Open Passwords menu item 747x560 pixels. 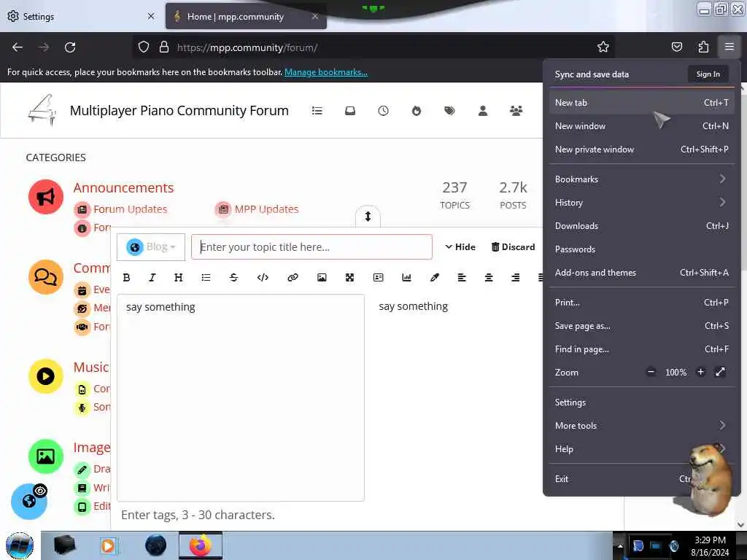tap(641, 249)
